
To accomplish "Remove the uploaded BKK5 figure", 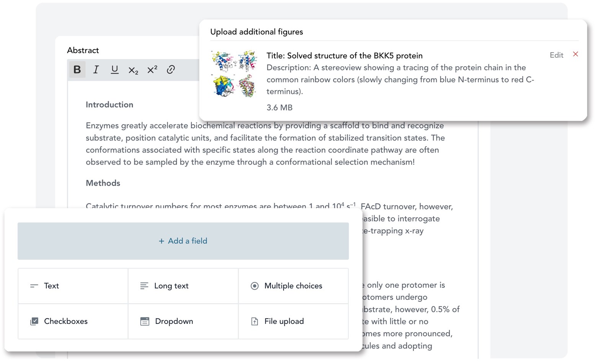I will tap(575, 54).
